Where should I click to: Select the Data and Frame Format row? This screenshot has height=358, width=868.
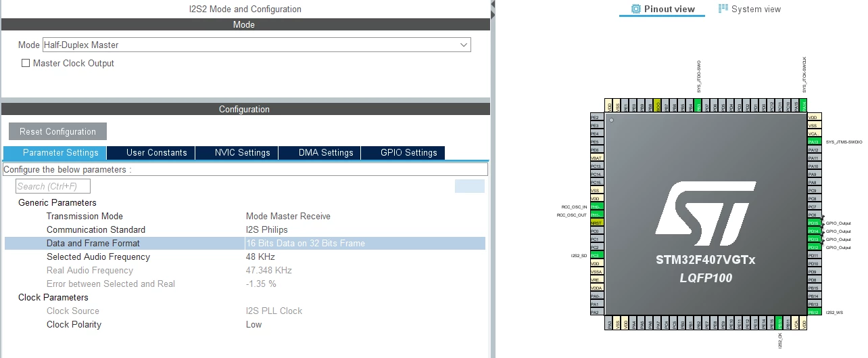click(x=245, y=243)
